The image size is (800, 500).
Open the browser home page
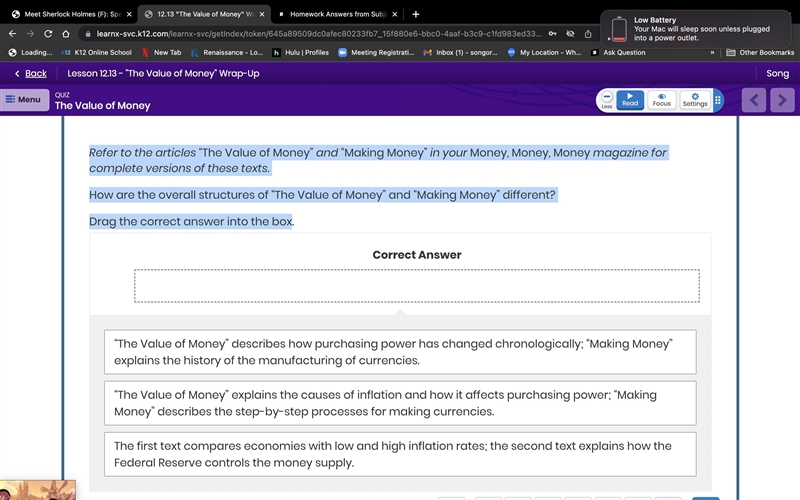click(66, 34)
